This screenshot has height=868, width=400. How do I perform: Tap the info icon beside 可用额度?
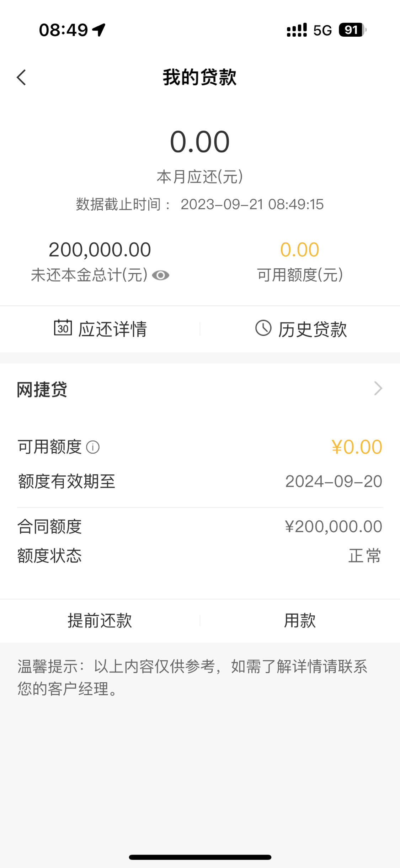click(x=93, y=447)
